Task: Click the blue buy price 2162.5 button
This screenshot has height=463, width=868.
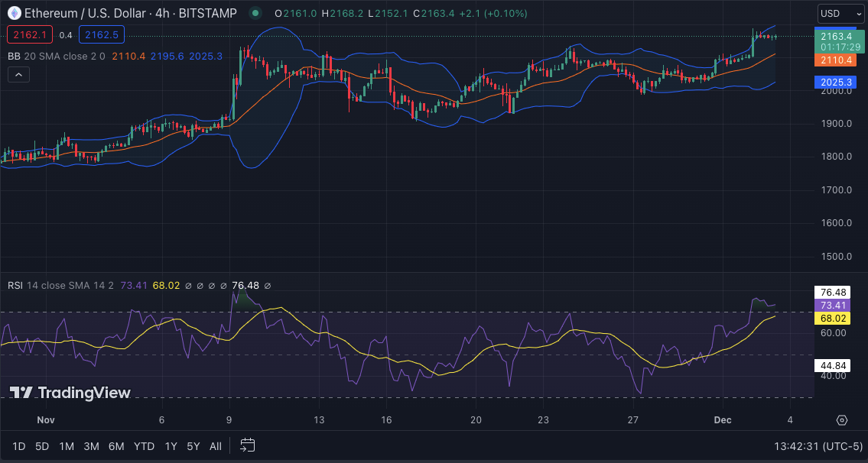Action: [x=101, y=34]
